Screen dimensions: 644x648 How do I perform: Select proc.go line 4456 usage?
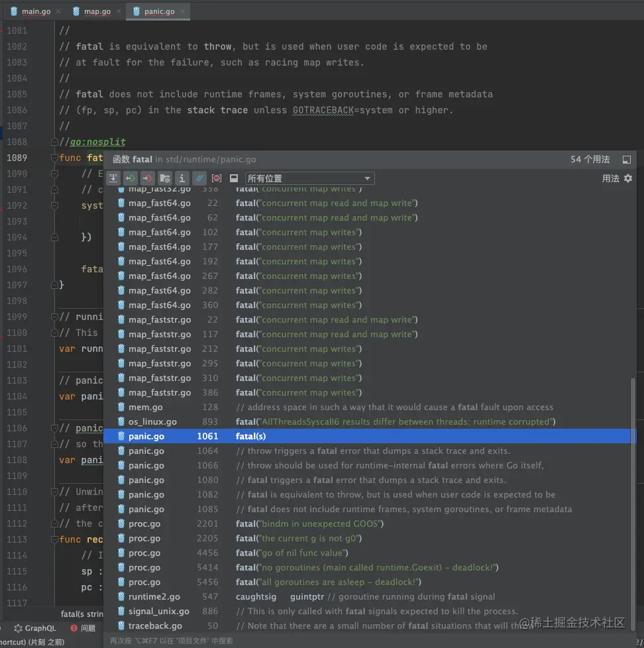[367, 553]
